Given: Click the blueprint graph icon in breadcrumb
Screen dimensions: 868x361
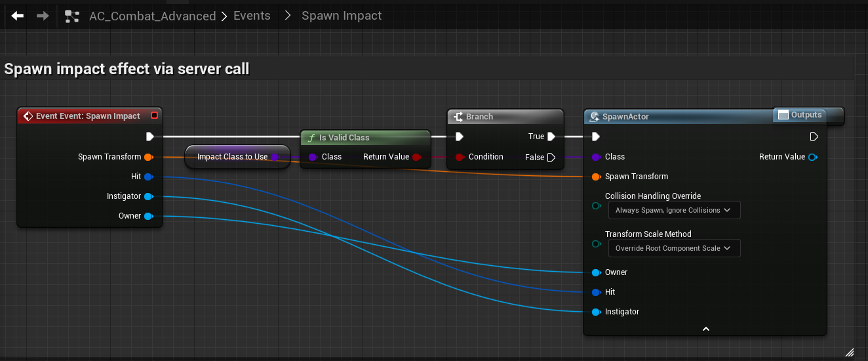Looking at the screenshot, I should click(72, 16).
